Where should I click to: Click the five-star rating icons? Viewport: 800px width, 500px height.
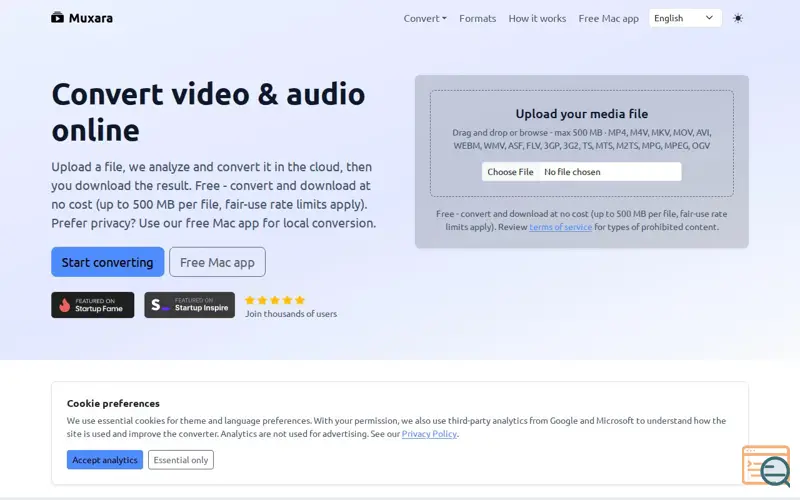pyautogui.click(x=274, y=300)
